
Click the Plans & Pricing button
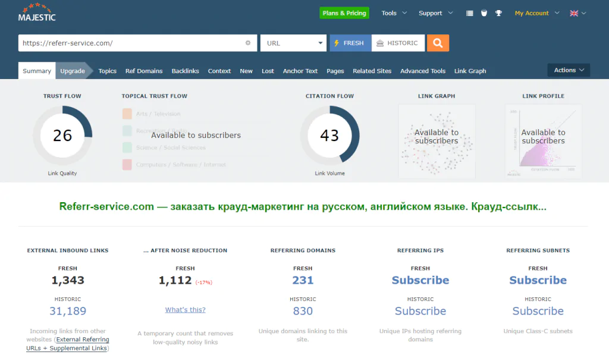344,13
